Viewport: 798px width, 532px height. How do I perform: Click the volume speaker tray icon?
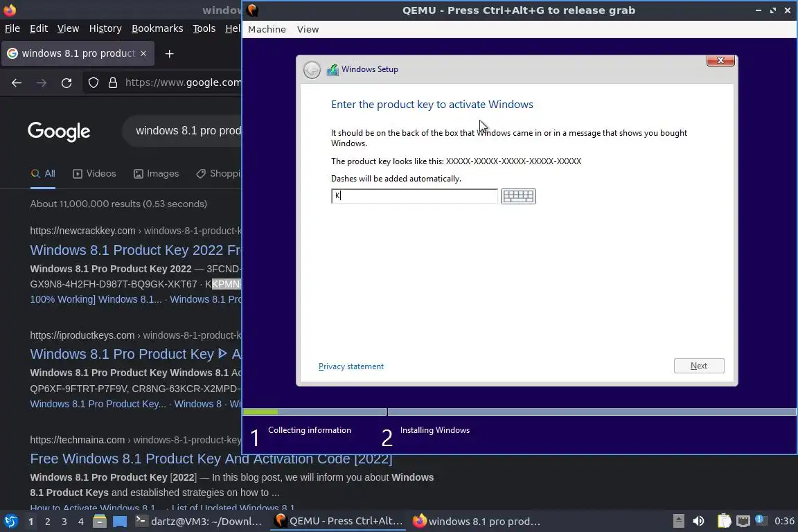699,522
